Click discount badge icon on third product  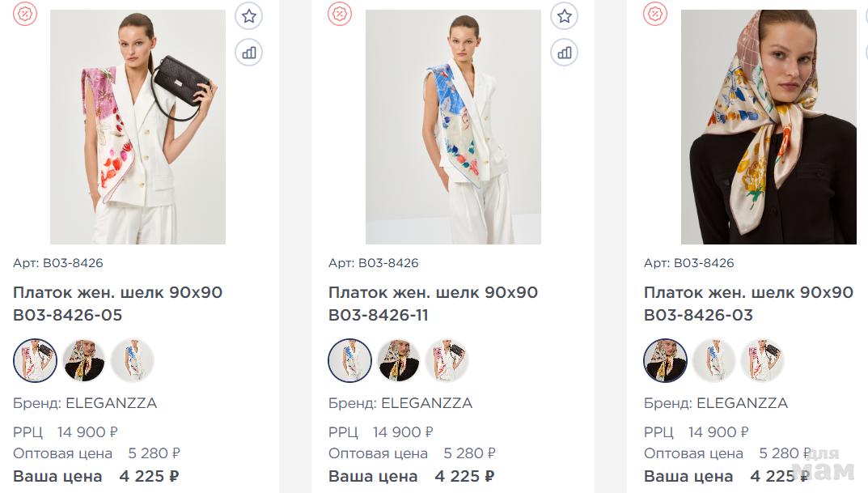(655, 14)
